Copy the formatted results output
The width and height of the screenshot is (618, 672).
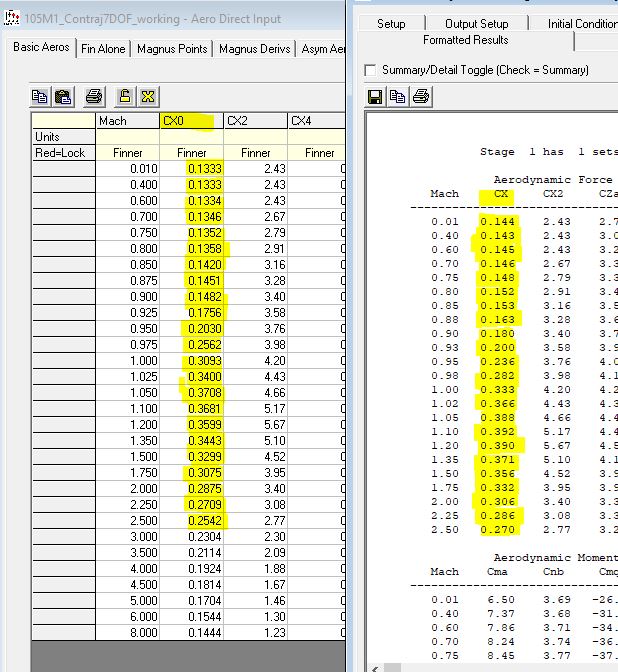tap(397, 97)
